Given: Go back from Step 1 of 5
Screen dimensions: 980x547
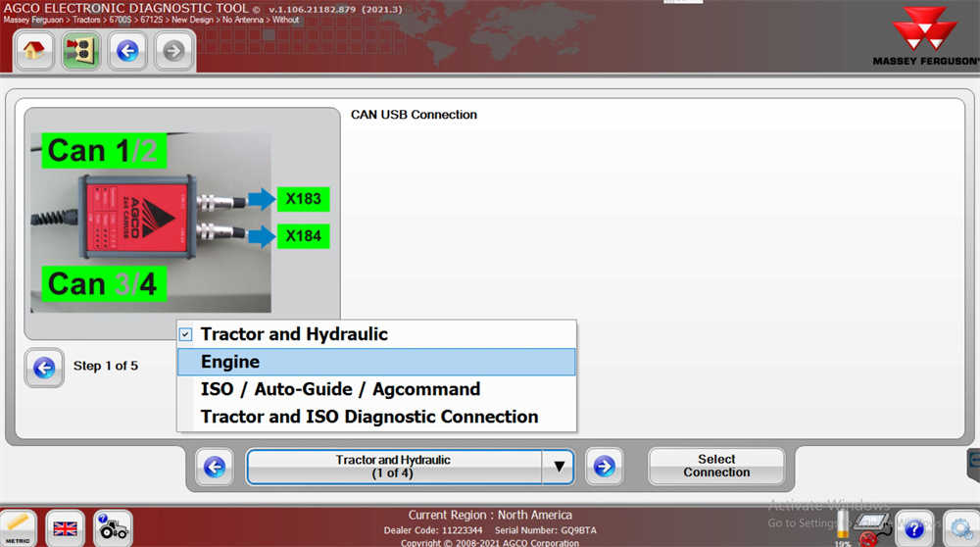Looking at the screenshot, I should tap(44, 367).
